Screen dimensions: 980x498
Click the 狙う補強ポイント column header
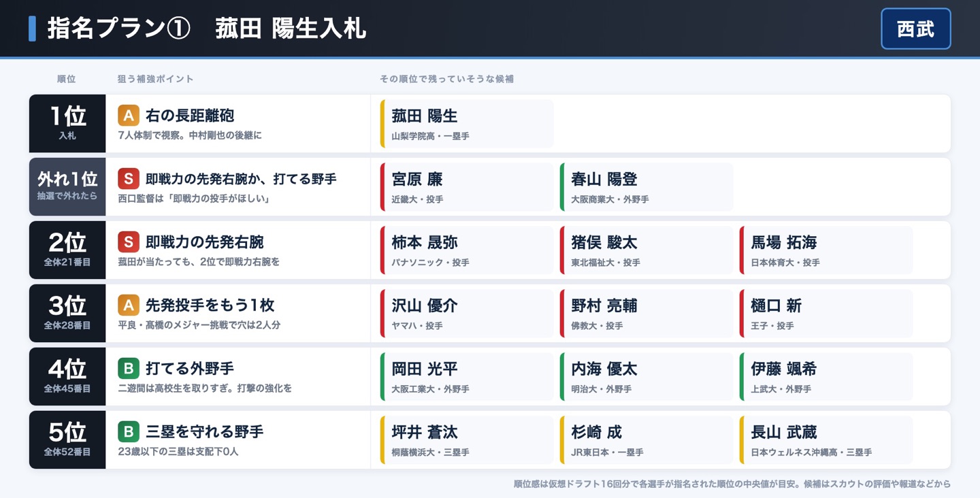[x=156, y=79]
